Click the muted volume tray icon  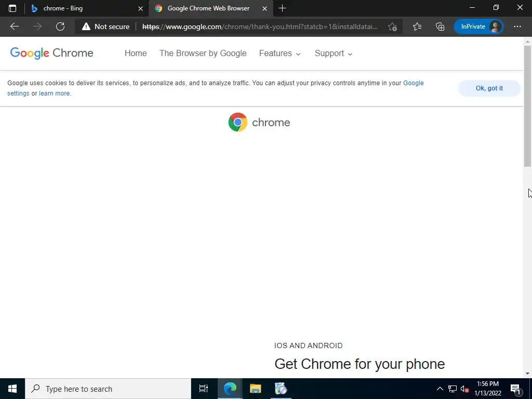[x=464, y=389]
